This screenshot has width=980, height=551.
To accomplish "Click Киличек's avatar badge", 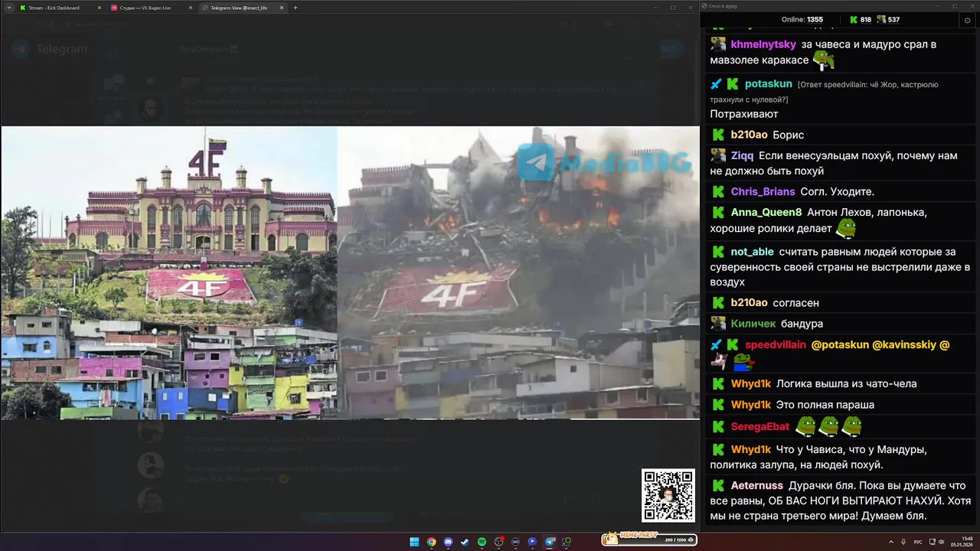I will coord(718,324).
